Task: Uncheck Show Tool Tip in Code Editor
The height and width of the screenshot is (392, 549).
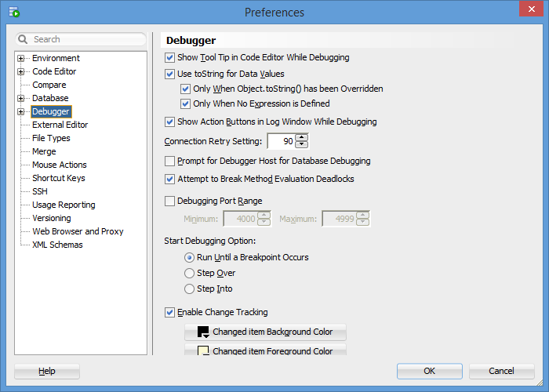Action: click(170, 57)
